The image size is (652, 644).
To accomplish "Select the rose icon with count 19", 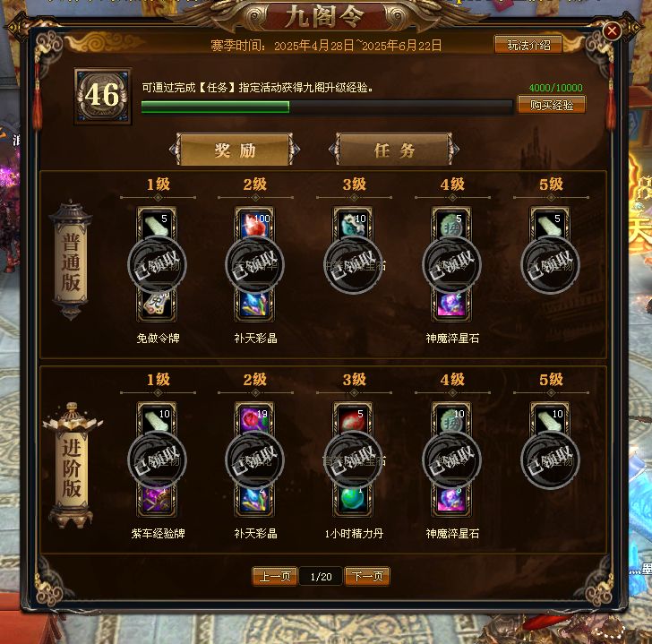I will point(254,420).
